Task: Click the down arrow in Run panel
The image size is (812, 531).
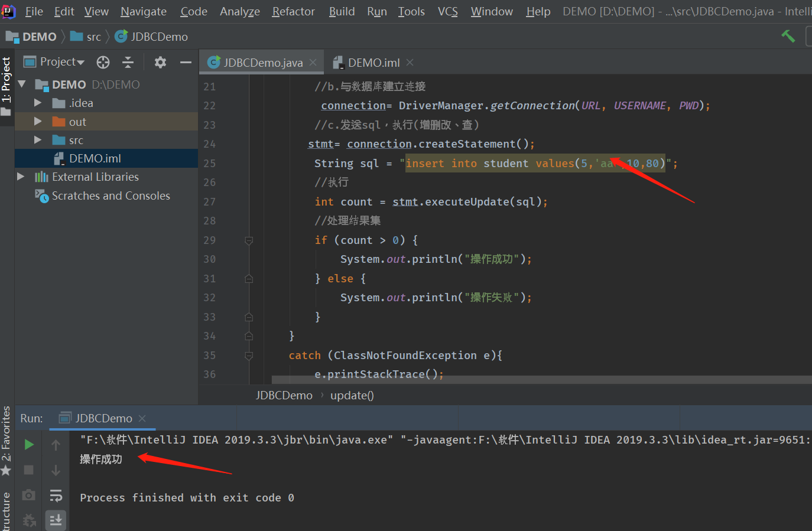Action: pyautogui.click(x=56, y=470)
